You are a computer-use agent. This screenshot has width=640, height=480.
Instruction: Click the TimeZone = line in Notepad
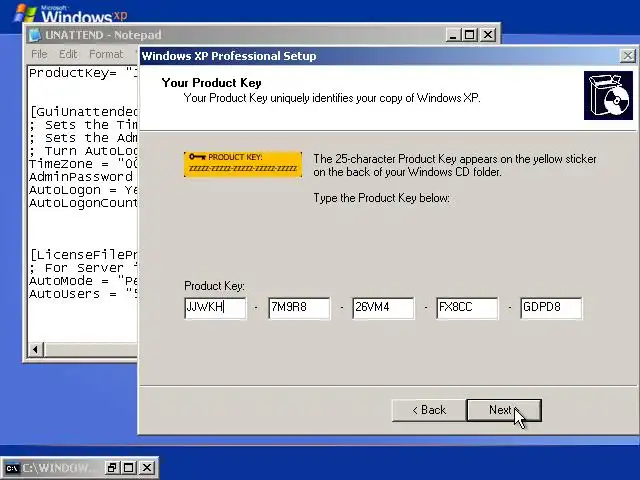[x=83, y=164]
